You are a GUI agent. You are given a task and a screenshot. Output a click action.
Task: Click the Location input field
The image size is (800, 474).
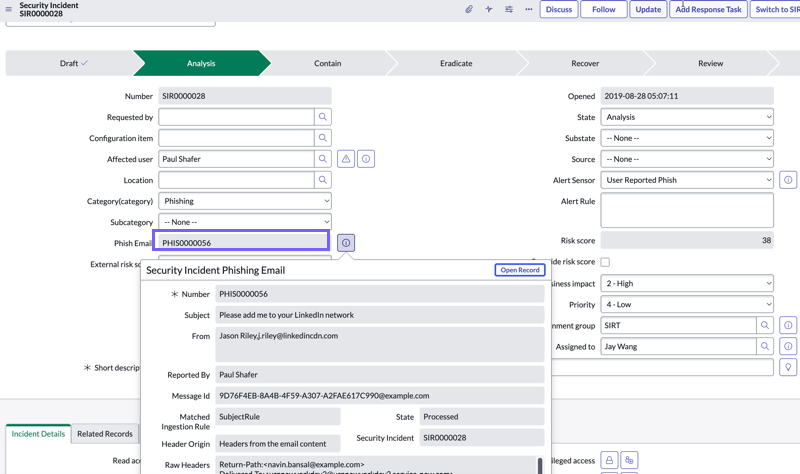tap(236, 180)
